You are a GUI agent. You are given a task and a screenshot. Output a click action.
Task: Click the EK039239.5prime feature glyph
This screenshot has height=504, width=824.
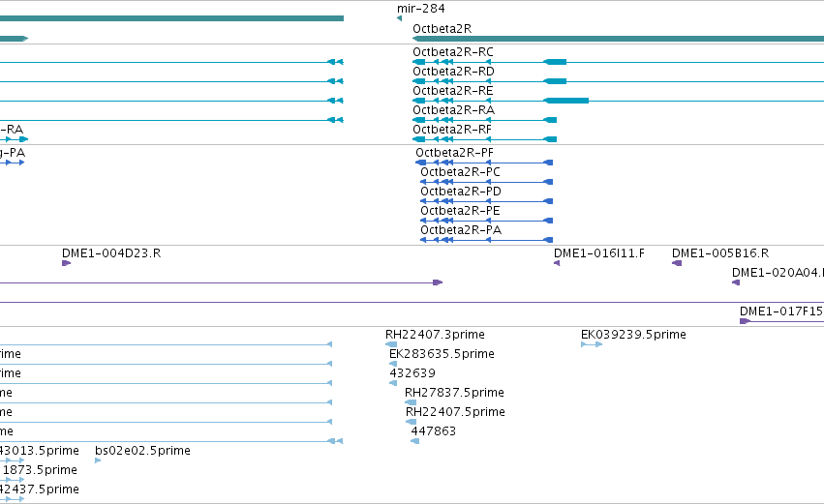click(592, 344)
